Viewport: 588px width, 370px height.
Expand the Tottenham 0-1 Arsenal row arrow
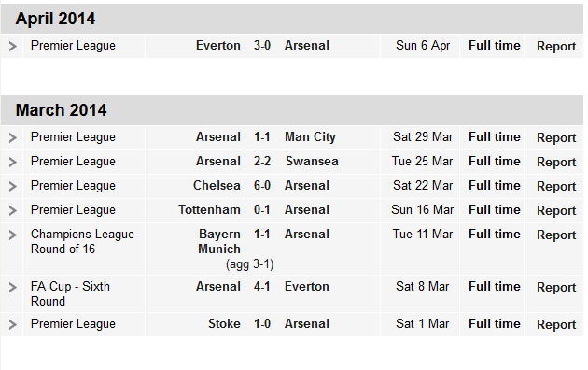click(x=12, y=211)
